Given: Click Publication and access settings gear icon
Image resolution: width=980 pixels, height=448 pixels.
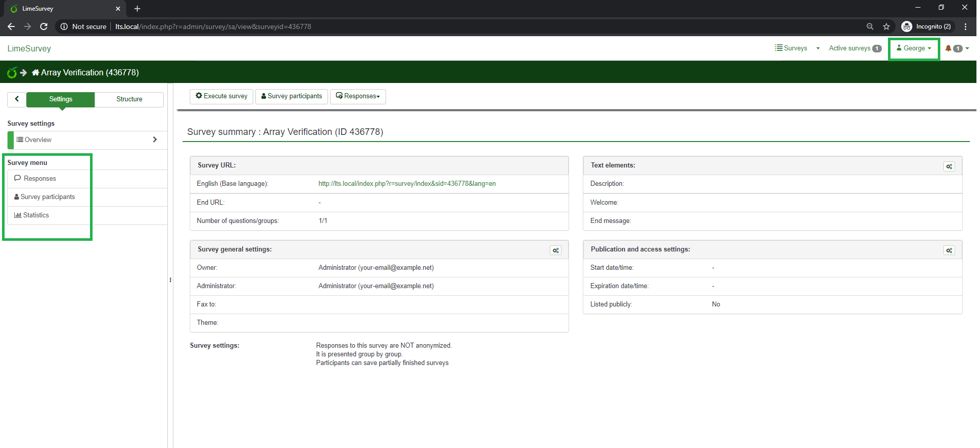Looking at the screenshot, I should (x=949, y=250).
